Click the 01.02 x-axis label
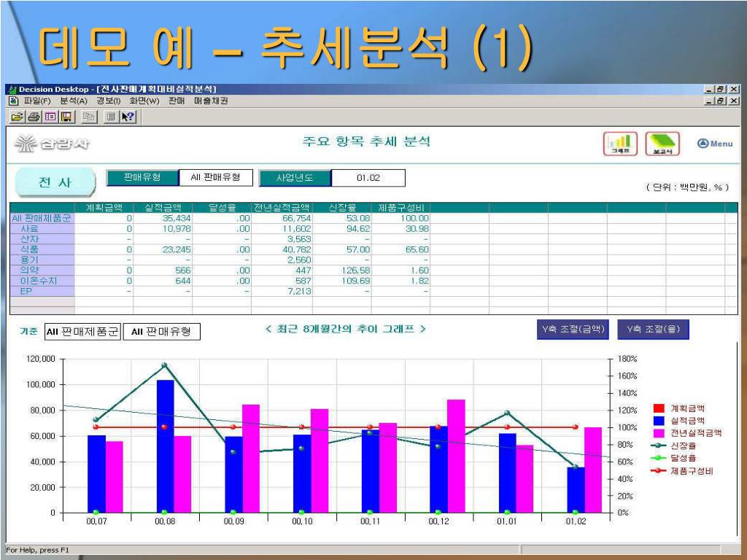Screen dimensions: 747x560 576,521
